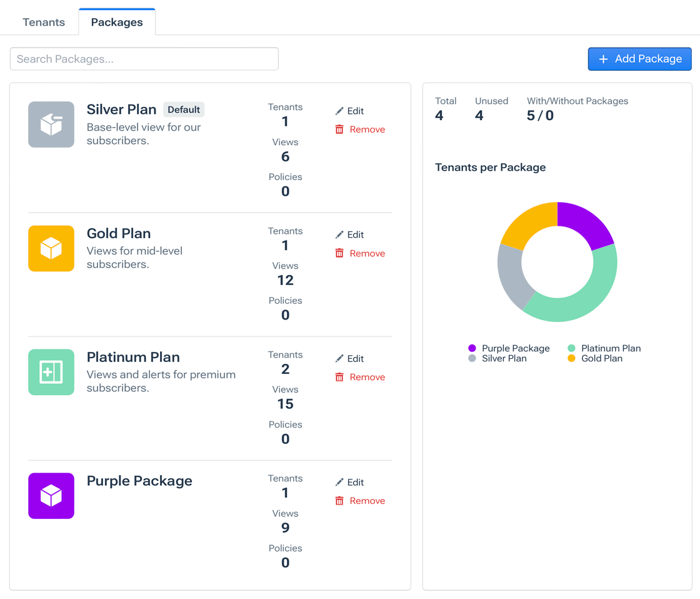Click the Gold Plan package icon
The width and height of the screenshot is (700, 599).
tap(51, 248)
